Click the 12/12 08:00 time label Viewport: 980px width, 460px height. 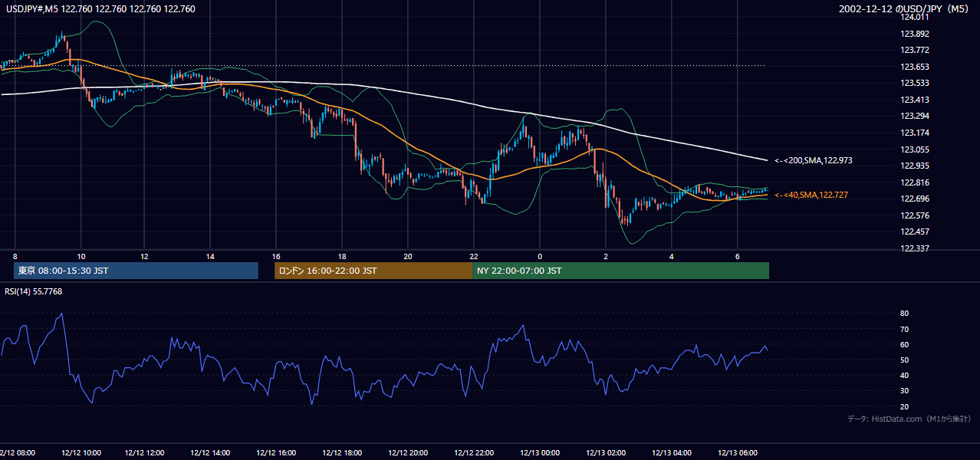tap(17, 452)
